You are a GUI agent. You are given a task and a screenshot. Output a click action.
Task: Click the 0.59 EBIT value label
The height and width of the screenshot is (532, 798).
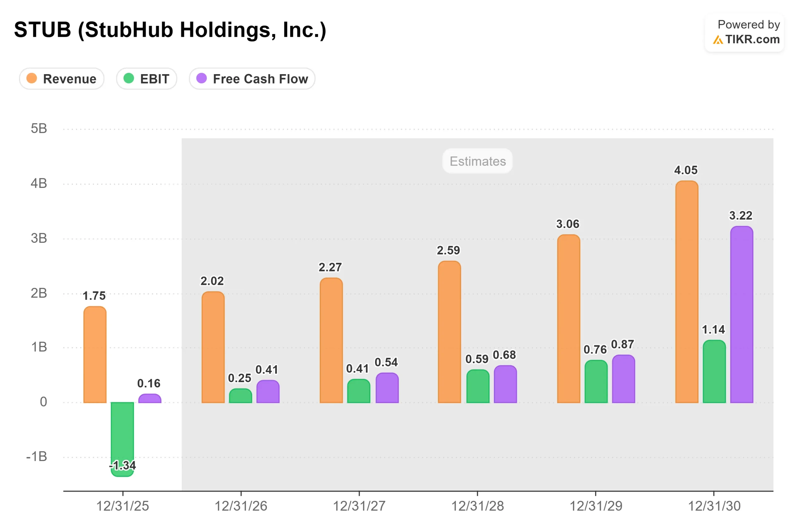pyautogui.click(x=477, y=359)
